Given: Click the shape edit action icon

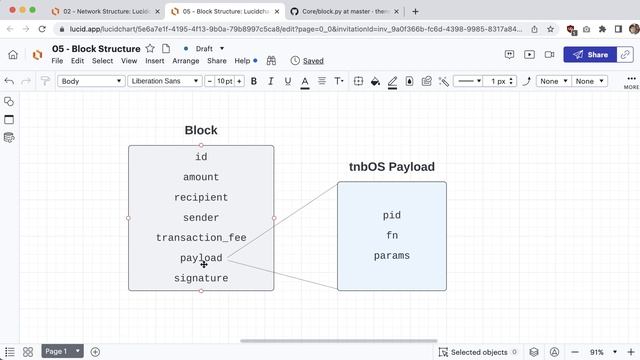Looking at the screenshot, I should coord(427,81).
